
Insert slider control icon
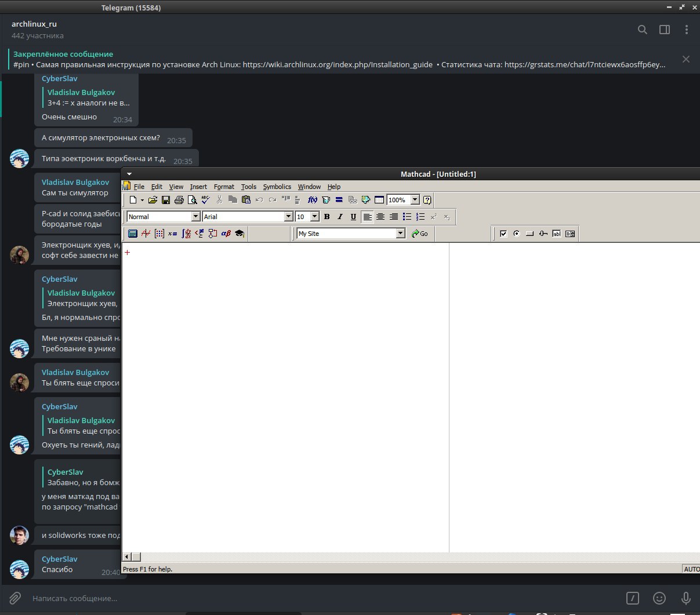pyautogui.click(x=543, y=234)
